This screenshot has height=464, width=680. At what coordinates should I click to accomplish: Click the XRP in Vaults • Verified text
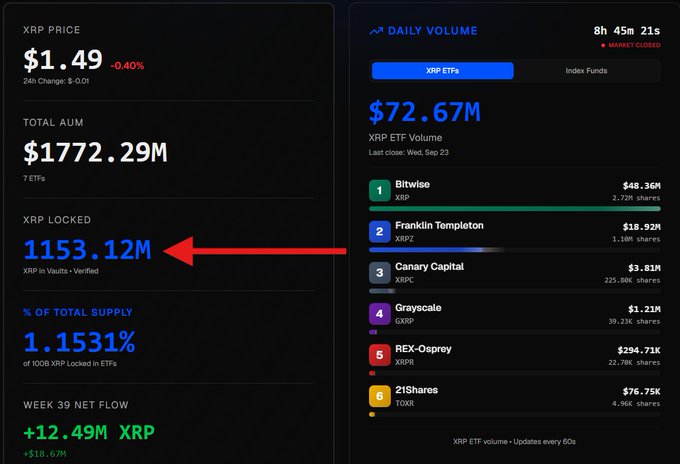coord(61,271)
